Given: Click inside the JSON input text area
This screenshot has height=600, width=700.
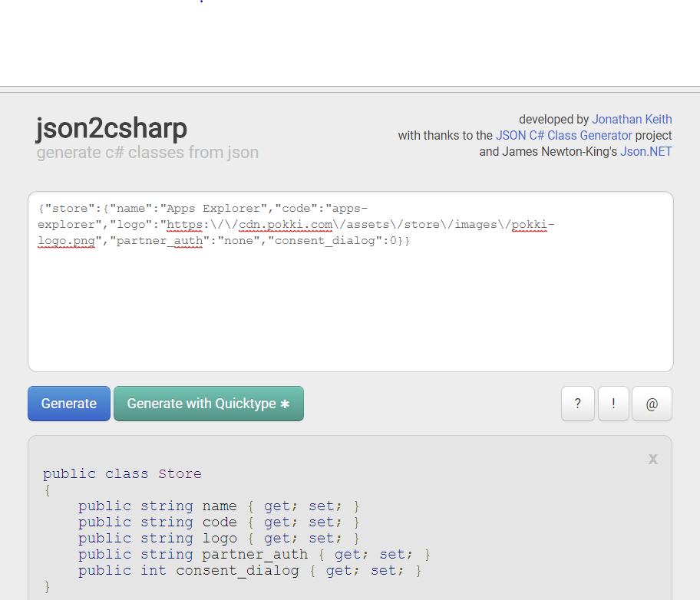Looking at the screenshot, I should click(350, 307).
